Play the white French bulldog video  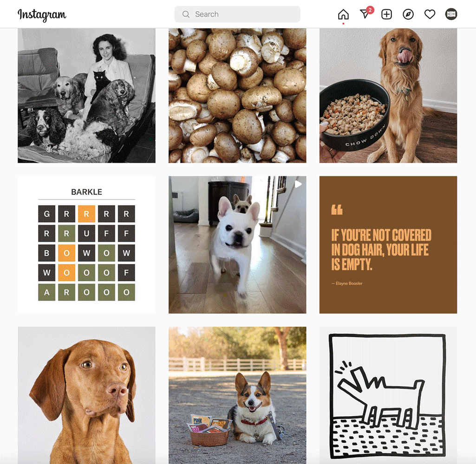237,245
